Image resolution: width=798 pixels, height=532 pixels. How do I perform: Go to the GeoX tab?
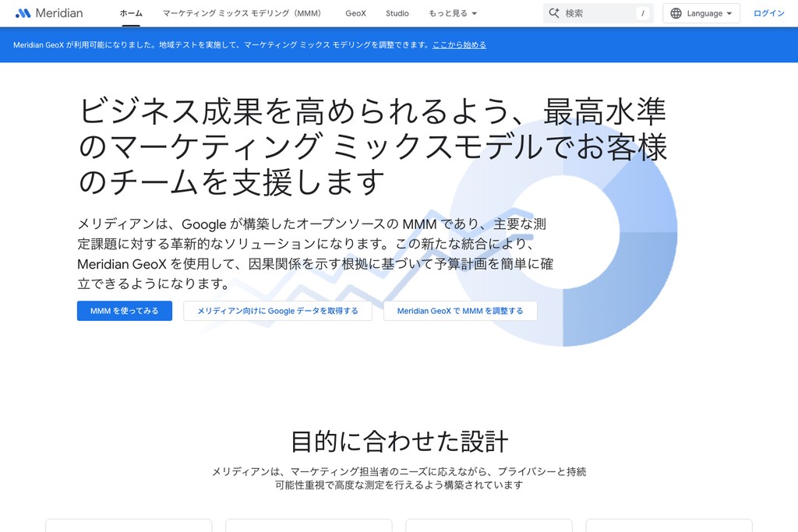pos(355,13)
